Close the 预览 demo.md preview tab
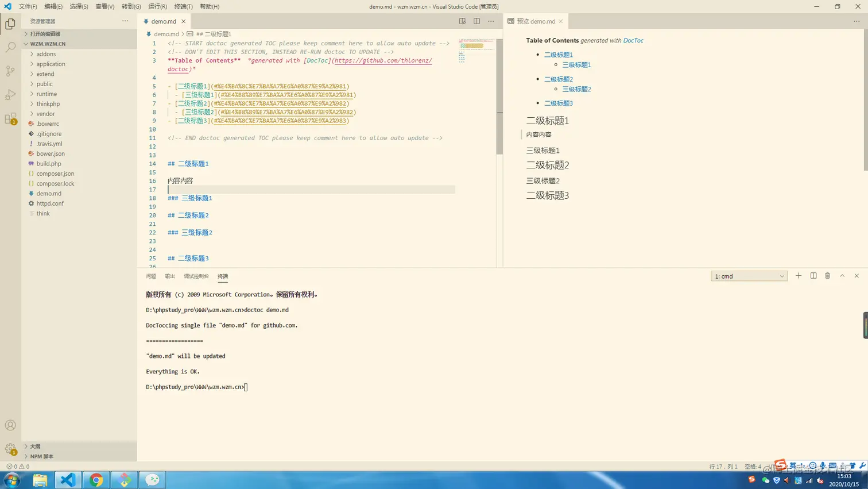 (x=561, y=21)
